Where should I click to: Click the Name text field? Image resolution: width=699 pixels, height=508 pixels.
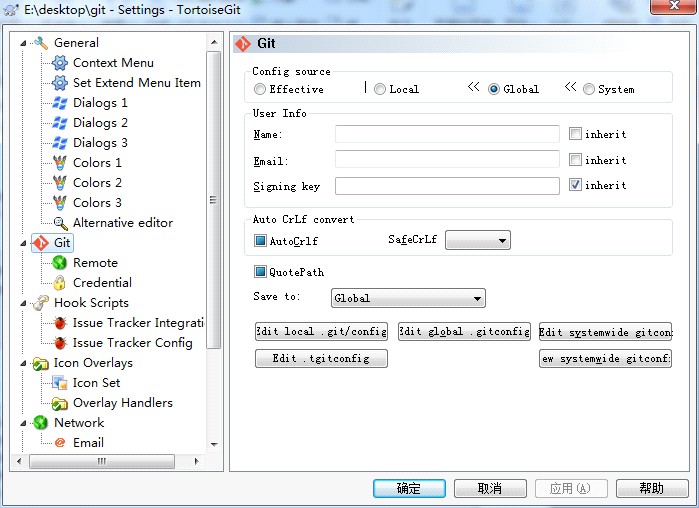point(447,134)
